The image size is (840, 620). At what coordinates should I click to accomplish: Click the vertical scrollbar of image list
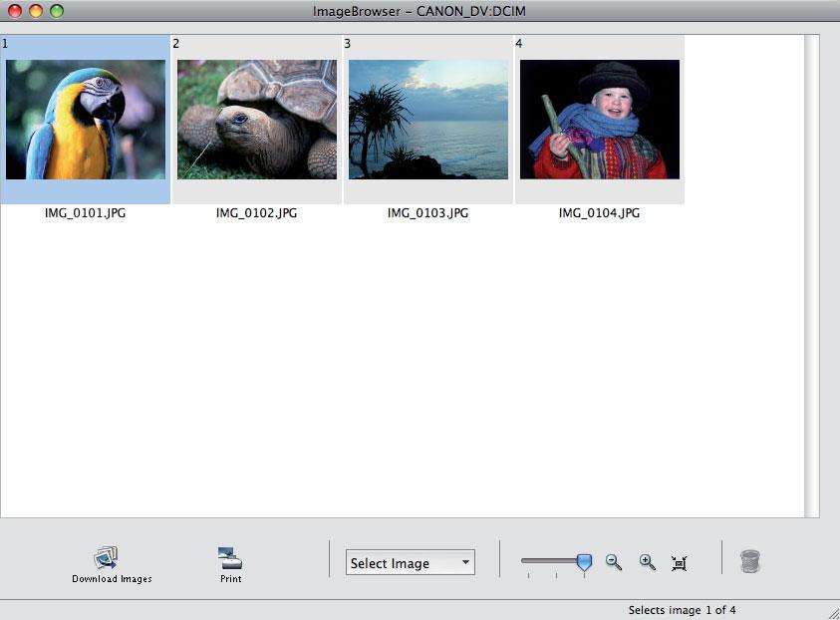[812, 276]
